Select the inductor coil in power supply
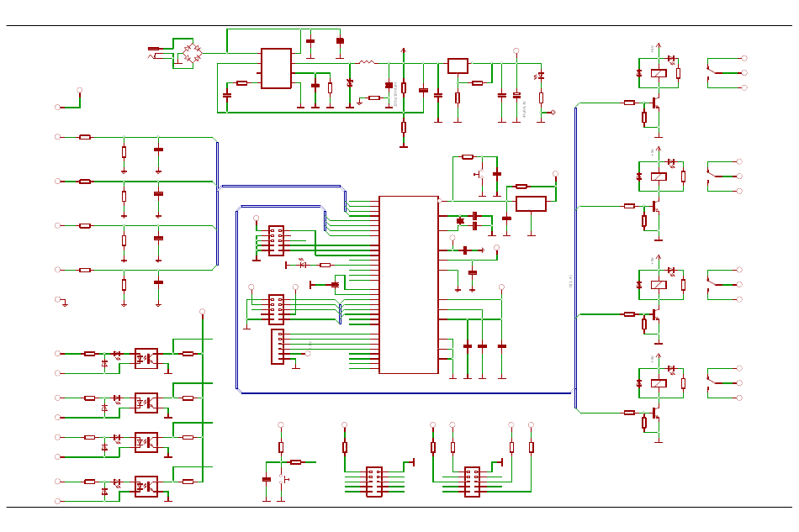The image size is (799, 532). point(367,62)
